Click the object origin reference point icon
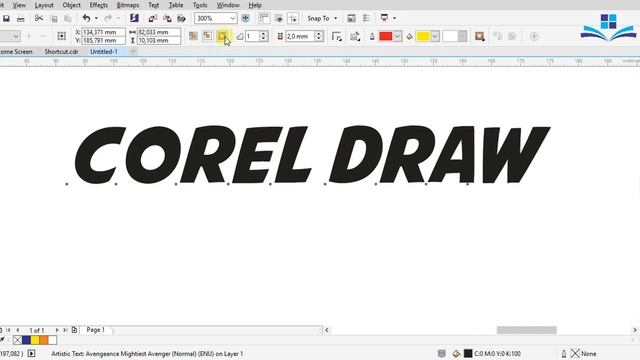 (x=62, y=36)
